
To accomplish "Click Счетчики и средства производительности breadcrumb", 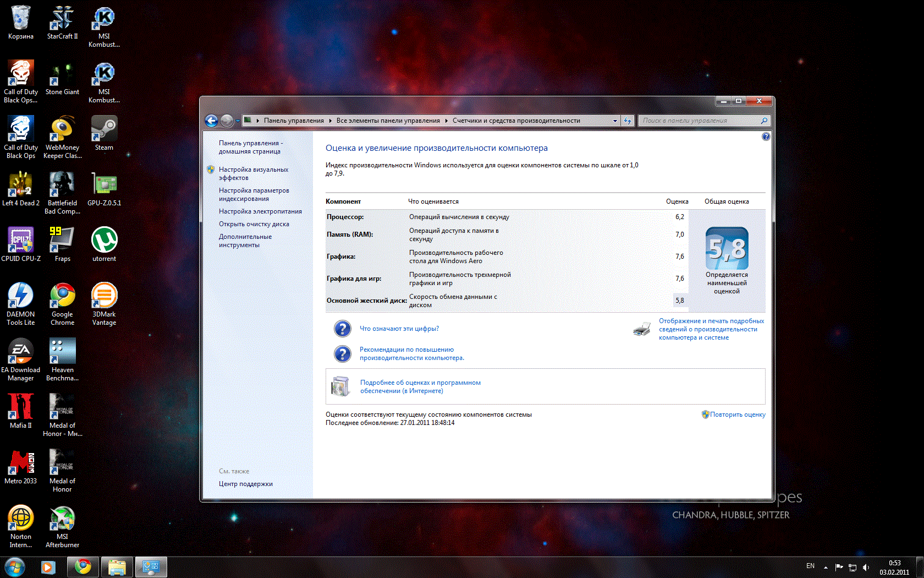I will pyautogui.click(x=516, y=121).
